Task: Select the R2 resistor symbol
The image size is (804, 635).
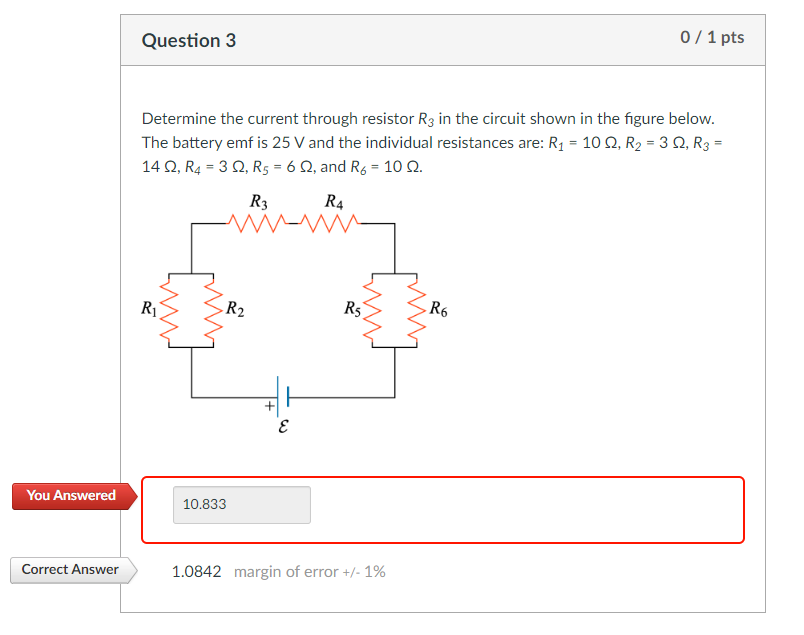Action: [x=213, y=310]
